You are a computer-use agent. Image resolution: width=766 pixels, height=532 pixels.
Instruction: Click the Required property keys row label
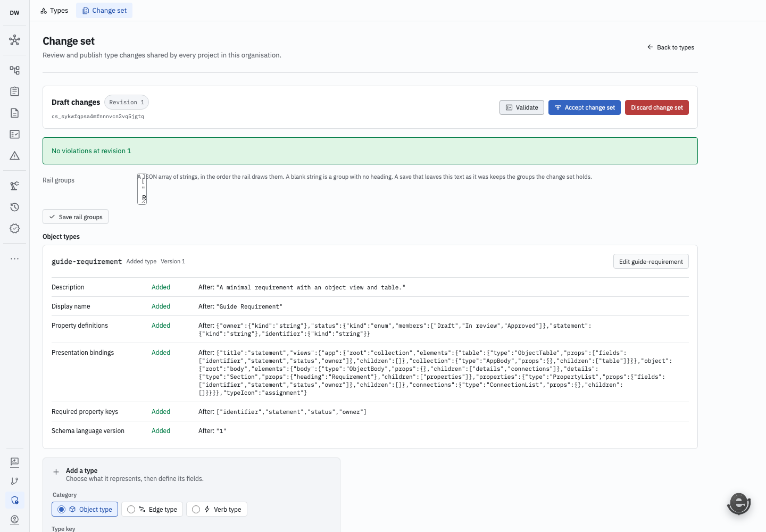(x=85, y=412)
